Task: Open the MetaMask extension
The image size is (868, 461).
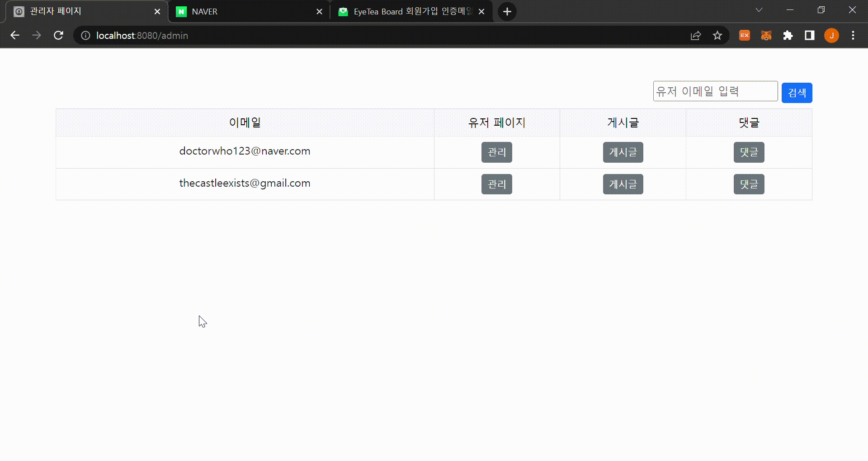Action: [x=766, y=35]
